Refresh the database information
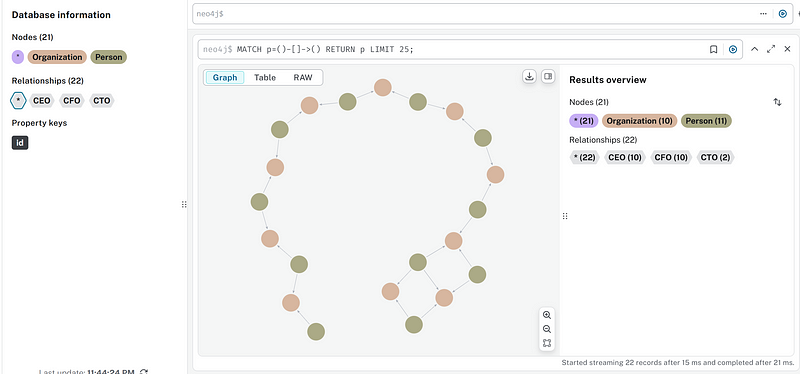Viewport: 800px width, 374px height. pyautogui.click(x=144, y=371)
